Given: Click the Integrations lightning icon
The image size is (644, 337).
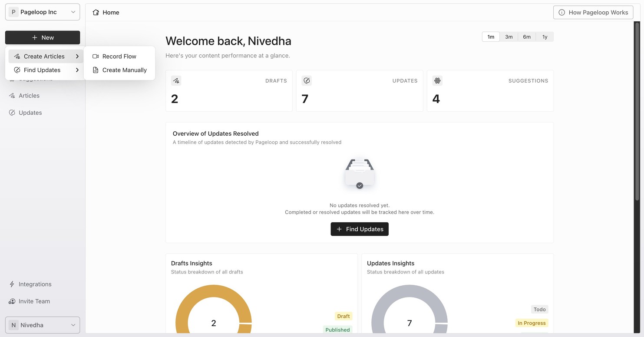Looking at the screenshot, I should pos(12,284).
